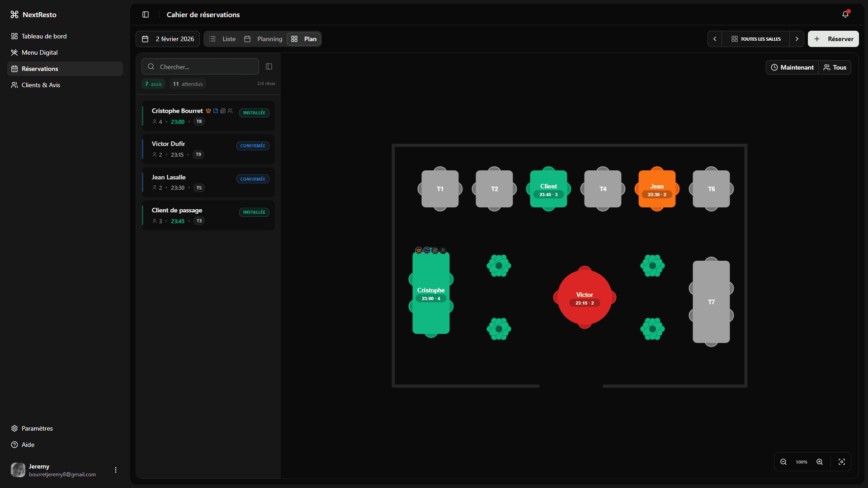
Task: Zoom into the floor plan
Action: click(x=820, y=462)
